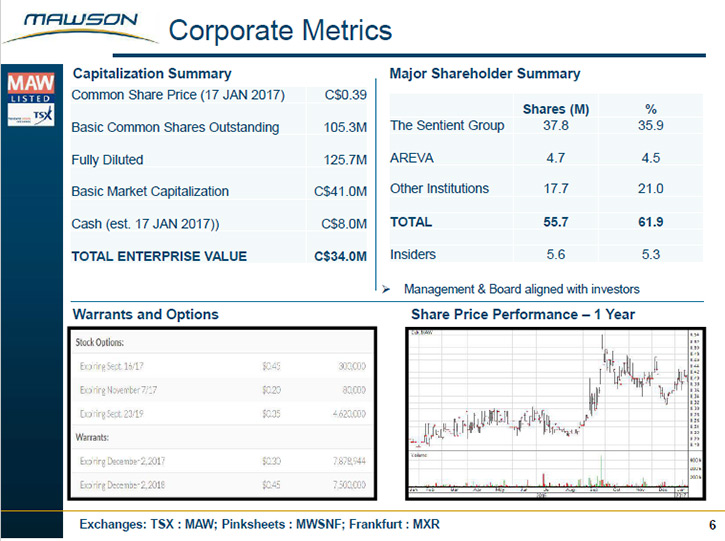Viewport: 725px width, 541px height.
Task: Click the Insiders row label
Action: pyautogui.click(x=413, y=254)
